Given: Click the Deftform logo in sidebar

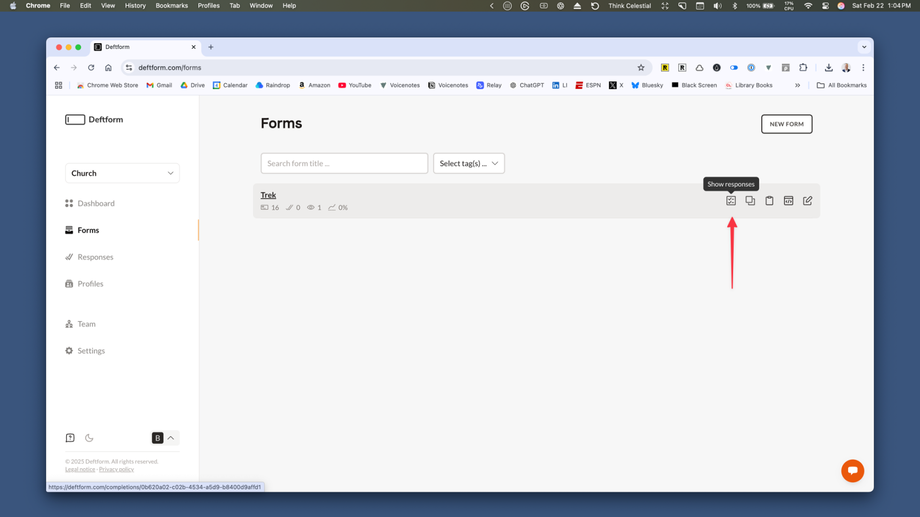Looking at the screenshot, I should [94, 120].
